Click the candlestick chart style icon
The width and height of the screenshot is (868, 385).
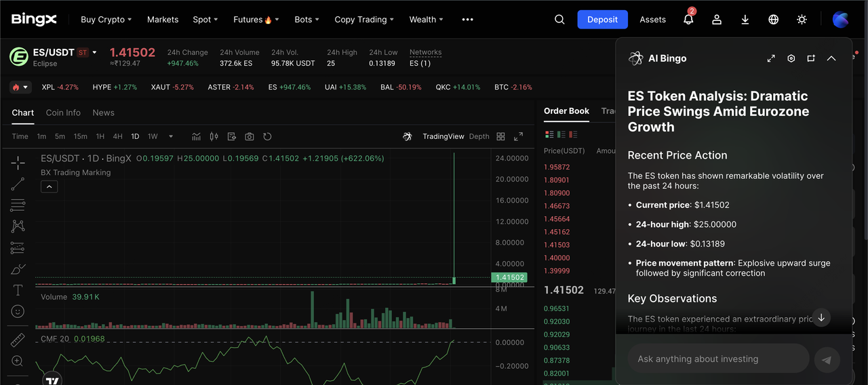point(214,136)
